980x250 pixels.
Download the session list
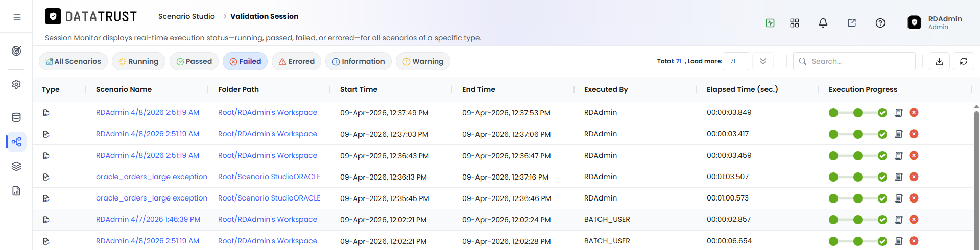point(939,61)
